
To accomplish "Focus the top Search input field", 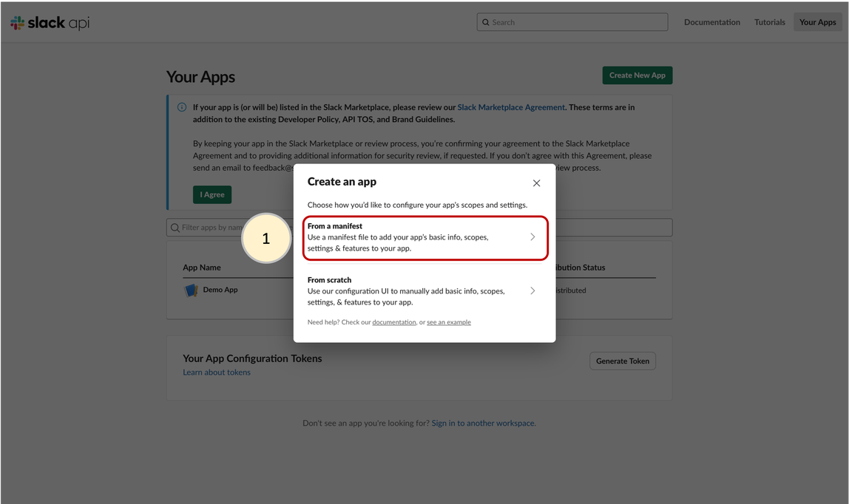I will coord(577,22).
